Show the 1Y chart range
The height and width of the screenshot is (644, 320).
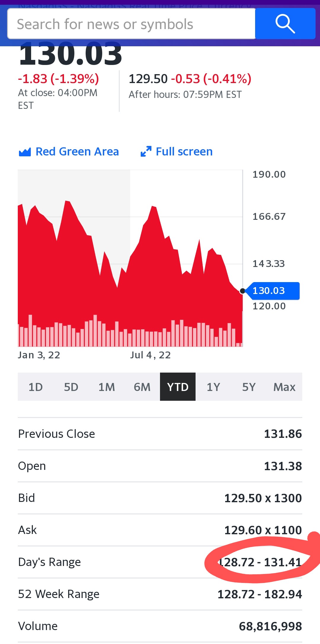[213, 387]
